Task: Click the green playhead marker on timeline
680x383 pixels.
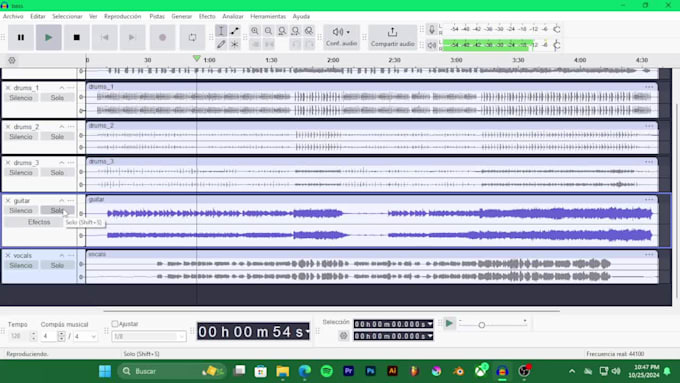Action: tap(196, 58)
